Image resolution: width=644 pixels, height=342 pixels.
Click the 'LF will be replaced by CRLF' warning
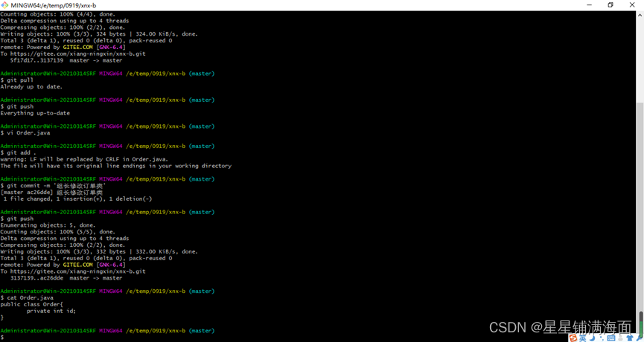click(x=84, y=159)
